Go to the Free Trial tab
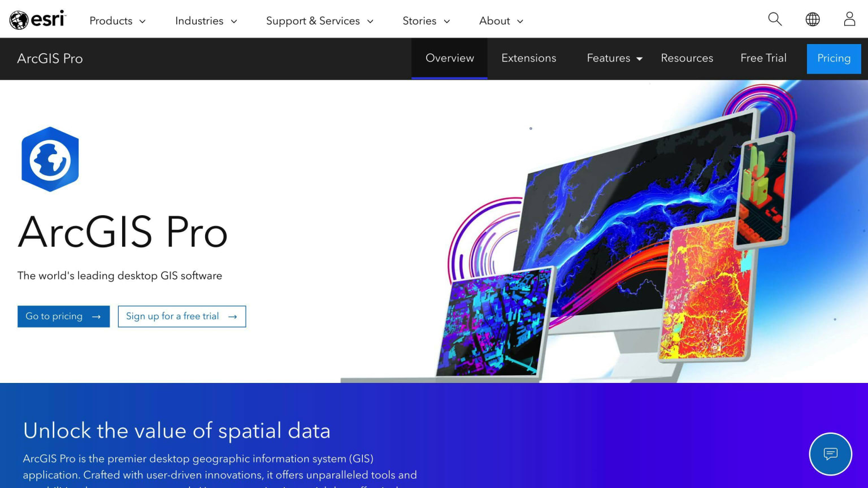This screenshot has width=868, height=488. [x=763, y=58]
